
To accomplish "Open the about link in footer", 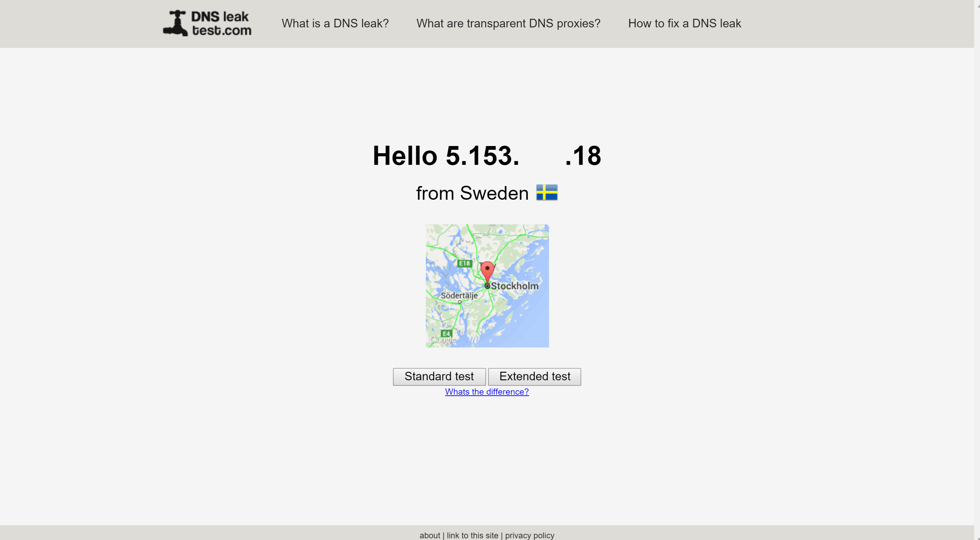I will pos(430,535).
